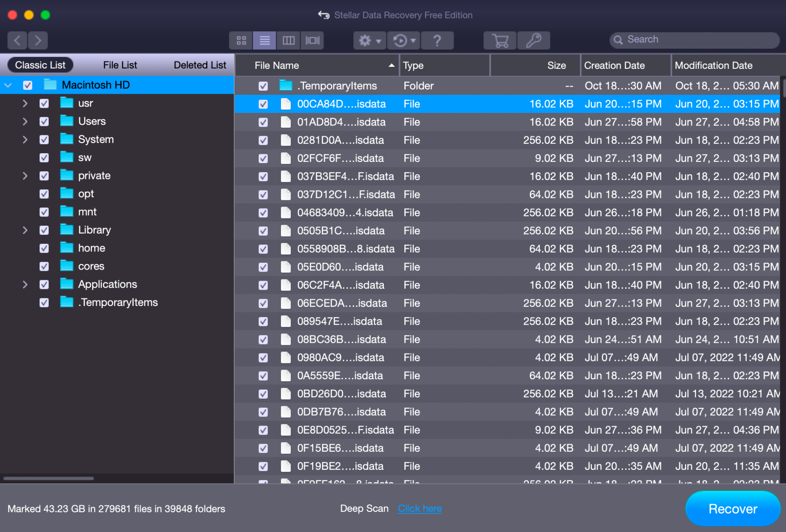Sort by the Size column header
Image resolution: width=786 pixels, height=532 pixels.
[x=536, y=65]
